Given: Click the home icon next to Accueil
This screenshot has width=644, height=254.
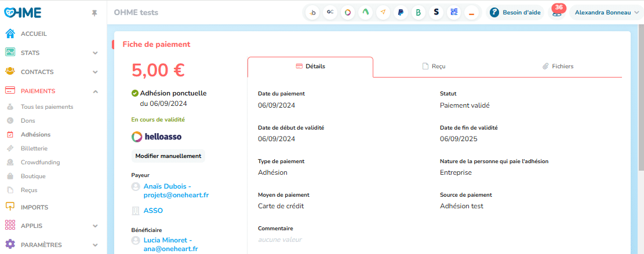Looking at the screenshot, I should click(10, 34).
